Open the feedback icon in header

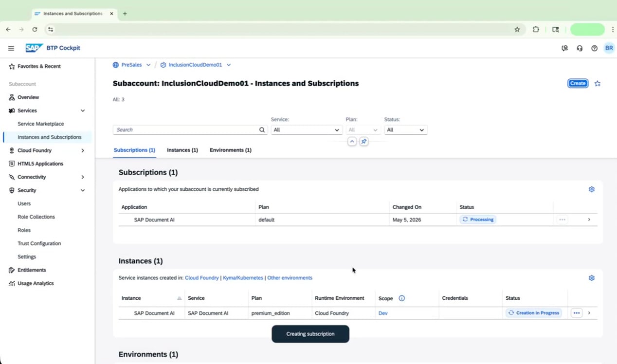tap(564, 48)
